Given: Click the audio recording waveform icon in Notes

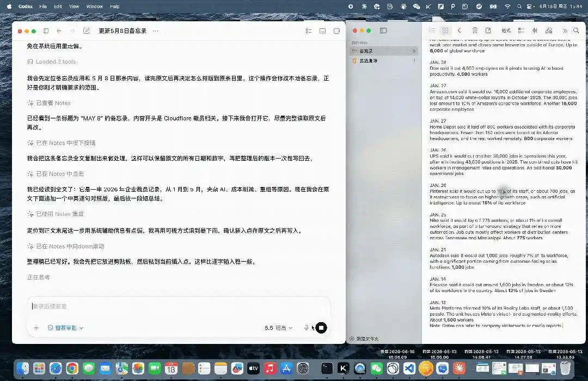Looking at the screenshot, I should click(535, 31).
